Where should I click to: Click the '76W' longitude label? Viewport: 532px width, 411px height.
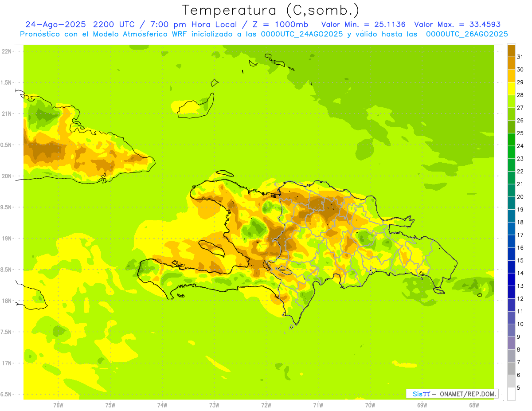(x=58, y=405)
